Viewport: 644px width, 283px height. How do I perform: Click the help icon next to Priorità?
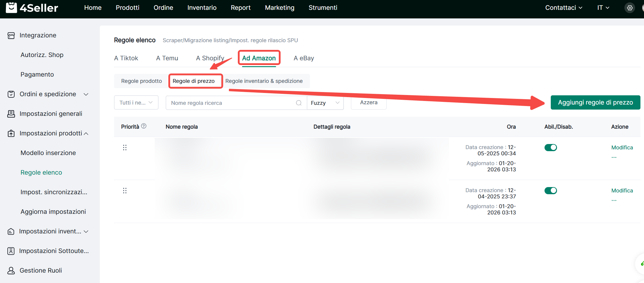click(144, 126)
